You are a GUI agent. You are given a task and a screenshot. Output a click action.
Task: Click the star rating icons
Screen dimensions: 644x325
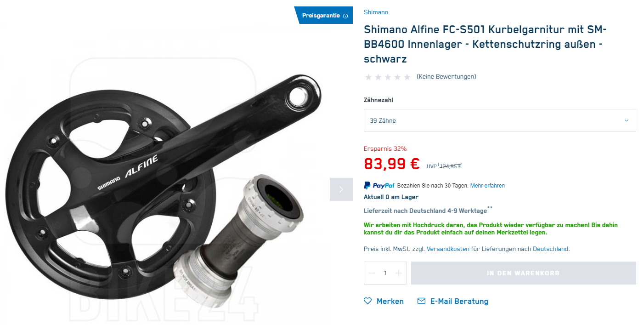point(388,77)
